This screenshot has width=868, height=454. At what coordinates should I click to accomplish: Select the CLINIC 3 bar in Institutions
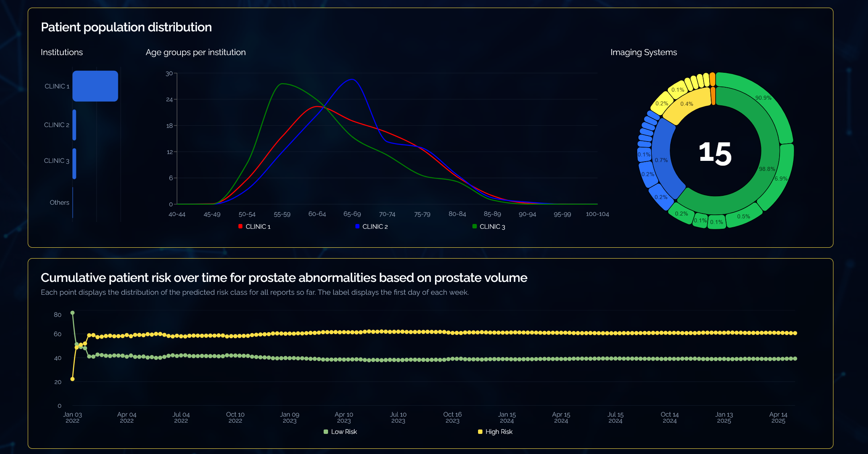[74, 164]
